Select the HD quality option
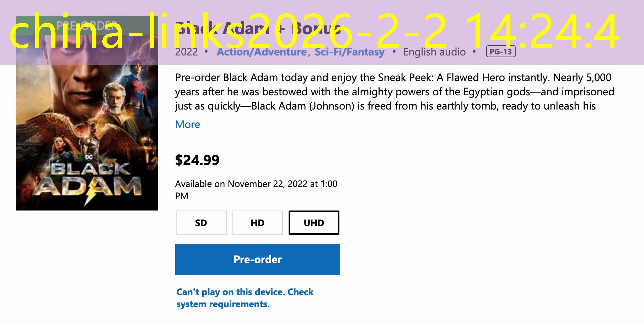 point(257,223)
